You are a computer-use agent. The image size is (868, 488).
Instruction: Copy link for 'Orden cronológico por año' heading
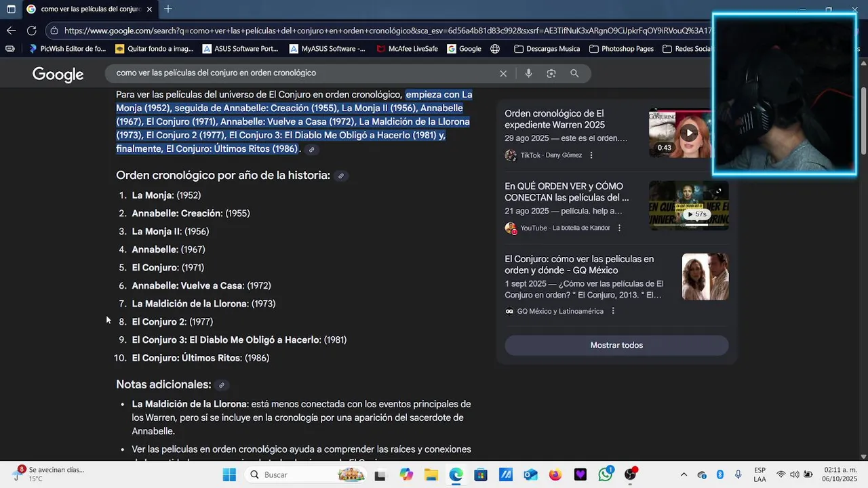coord(341,176)
